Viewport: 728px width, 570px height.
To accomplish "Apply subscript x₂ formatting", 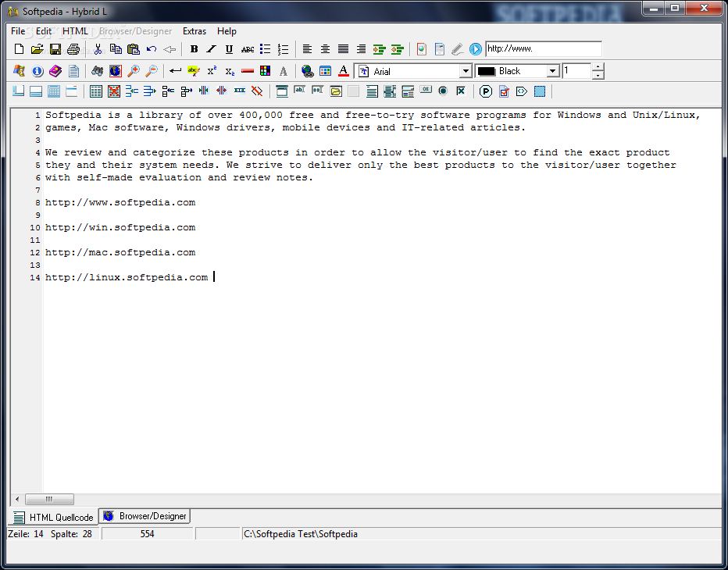I will [230, 72].
